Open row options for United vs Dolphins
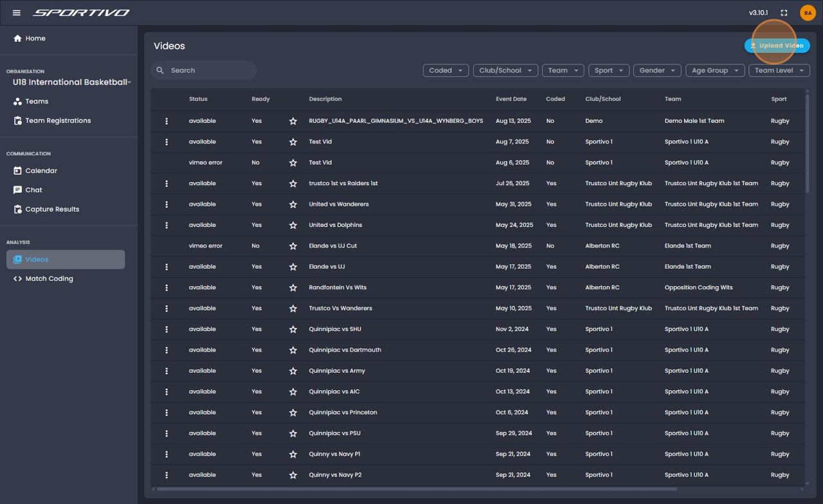 (167, 225)
